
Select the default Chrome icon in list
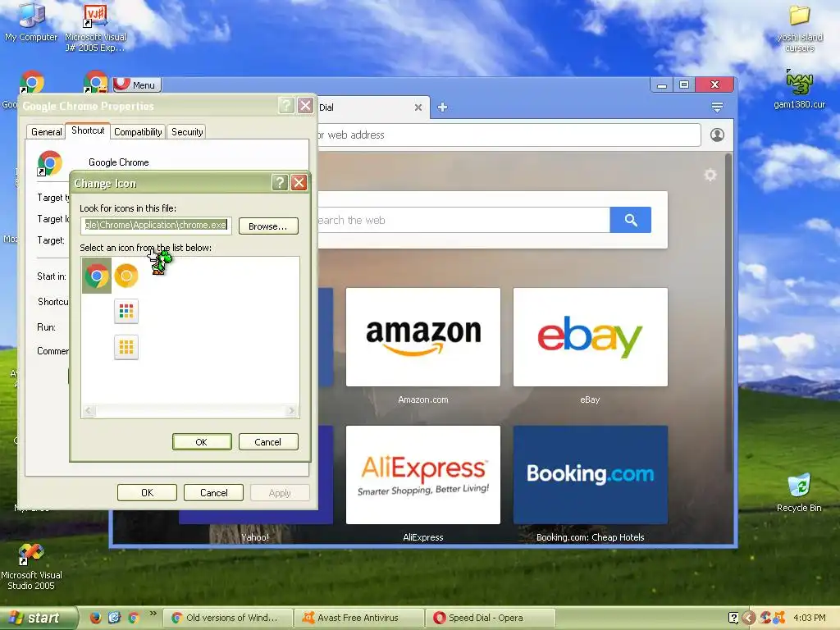[97, 276]
